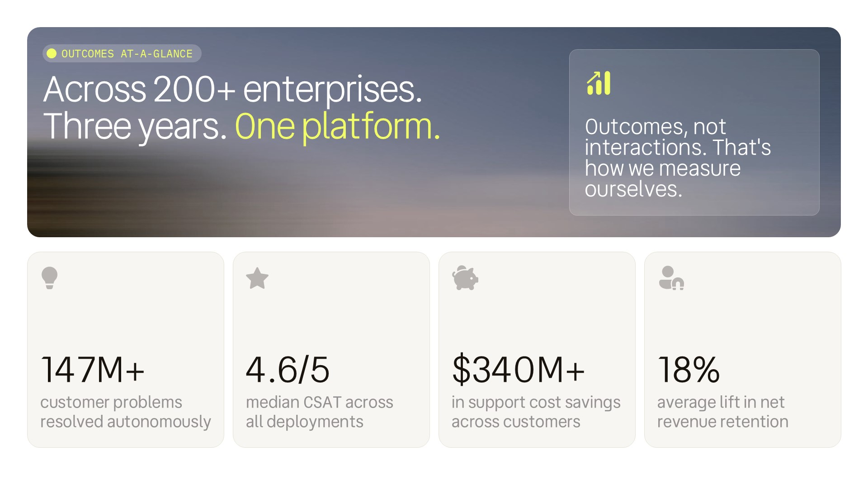
Task: Click the yellow dot in Outcomes badge
Action: pos(52,53)
